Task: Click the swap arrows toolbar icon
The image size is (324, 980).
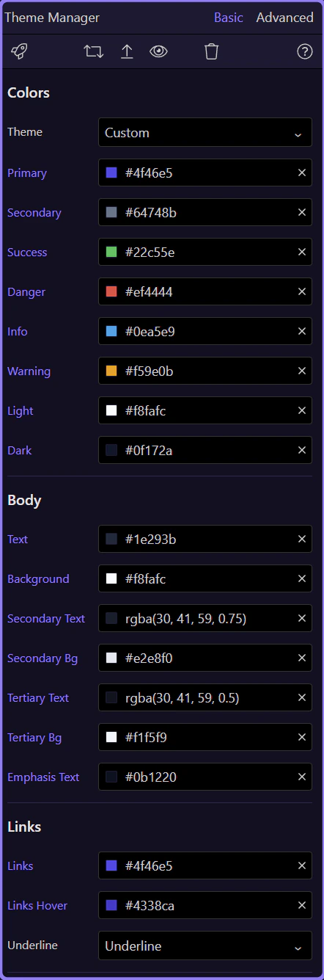Action: [94, 51]
